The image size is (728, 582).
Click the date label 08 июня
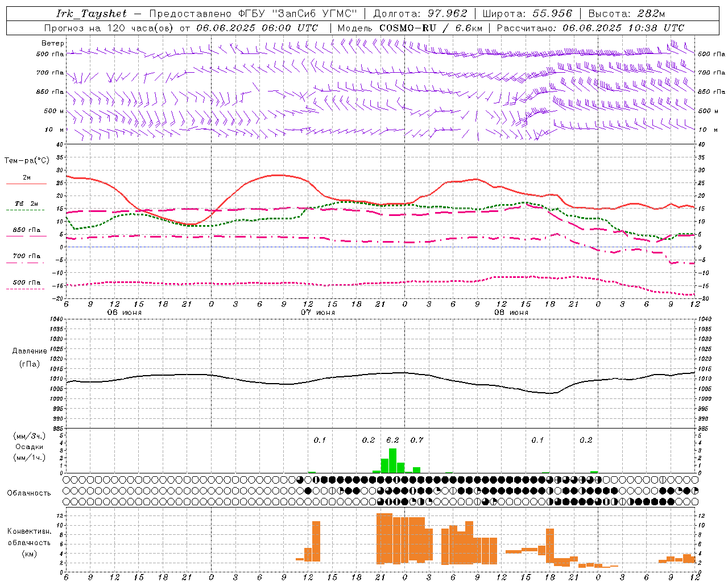coord(511,313)
